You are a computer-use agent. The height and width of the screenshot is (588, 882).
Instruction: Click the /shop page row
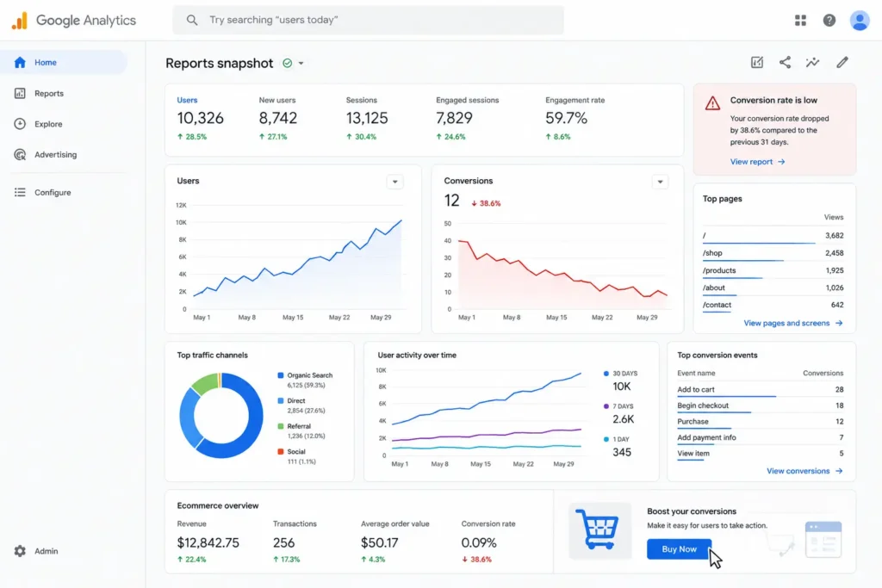click(773, 254)
